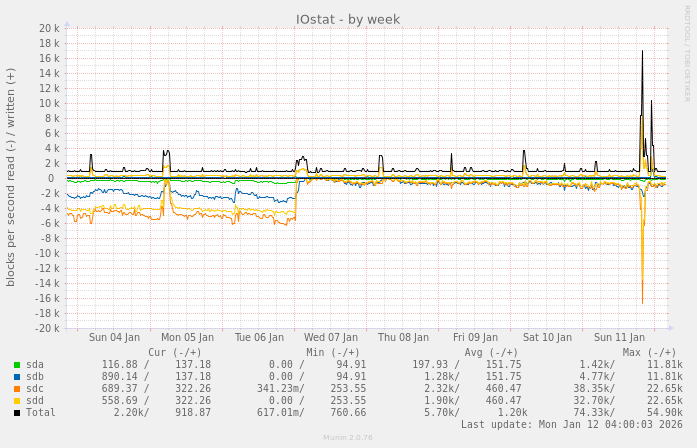Image resolution: width=697 pixels, height=448 pixels.
Task: Click the Total row label in legend
Action: 41,413
